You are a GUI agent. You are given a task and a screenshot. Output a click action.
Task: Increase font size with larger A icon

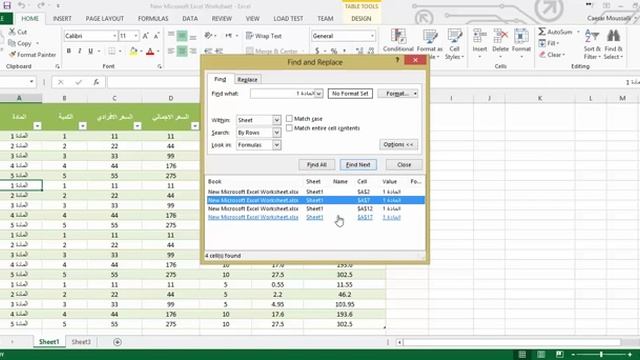pyautogui.click(x=146, y=36)
